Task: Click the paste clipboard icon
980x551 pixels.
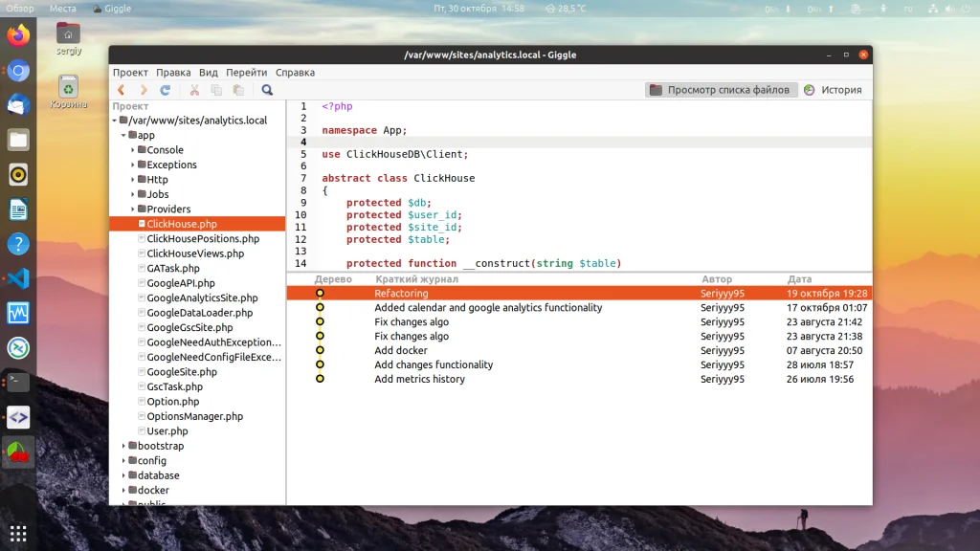Action: pyautogui.click(x=238, y=90)
